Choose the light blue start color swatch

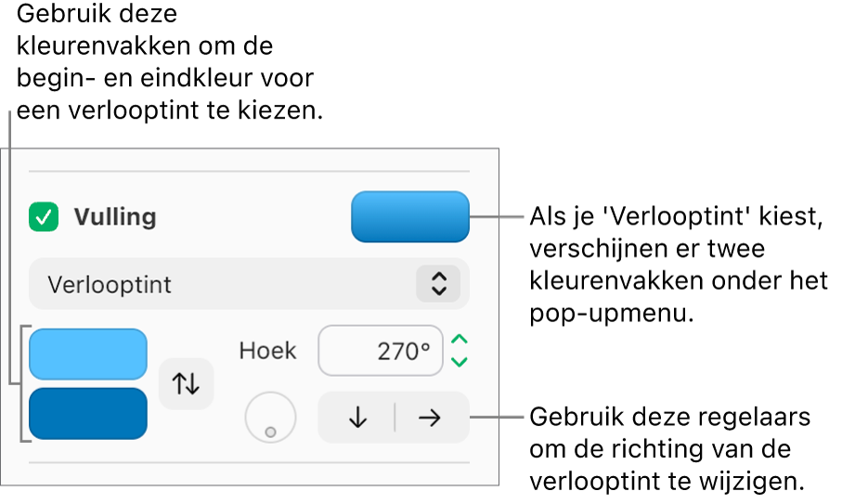[x=88, y=355]
